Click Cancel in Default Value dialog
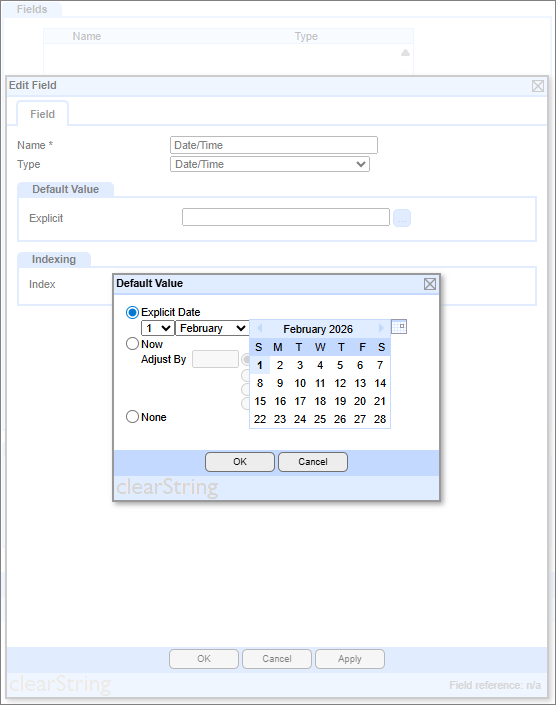The height and width of the screenshot is (705, 556). tap(313, 462)
